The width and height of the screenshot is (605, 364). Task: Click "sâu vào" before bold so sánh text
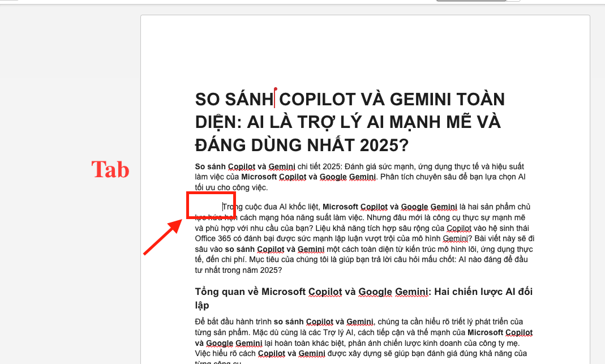pyautogui.click(x=209, y=249)
